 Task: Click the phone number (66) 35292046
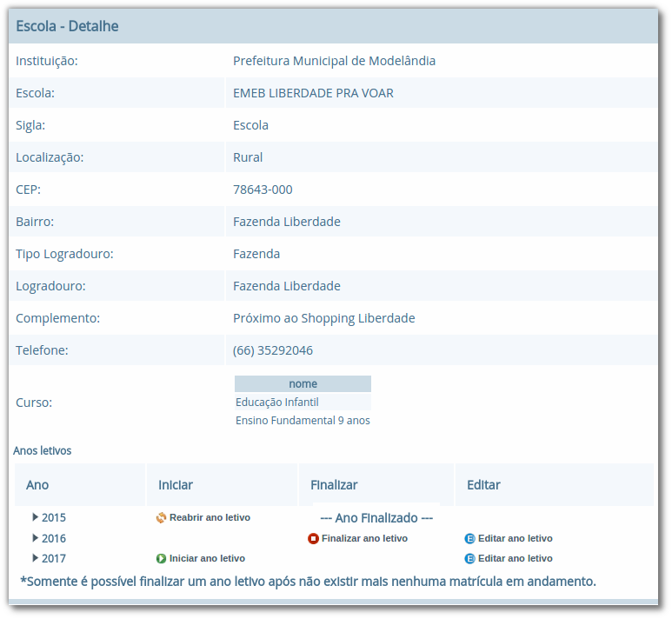pyautogui.click(x=273, y=350)
